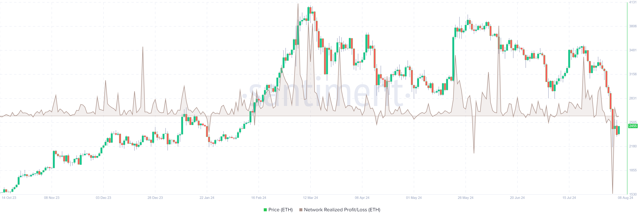This screenshot has width=644, height=218.
Task: Click the 08 Aug 24 date label
Action: click(625, 198)
